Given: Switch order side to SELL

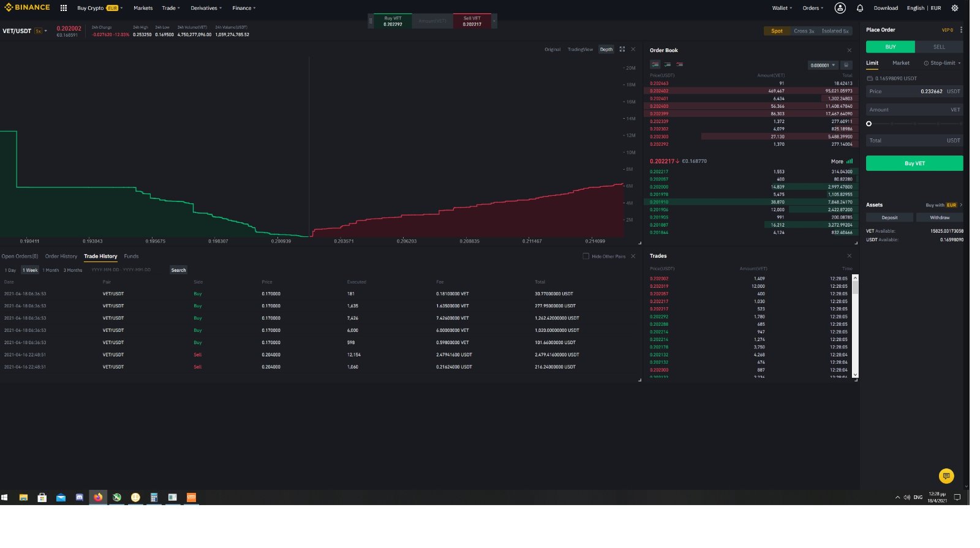Looking at the screenshot, I should tap(939, 47).
